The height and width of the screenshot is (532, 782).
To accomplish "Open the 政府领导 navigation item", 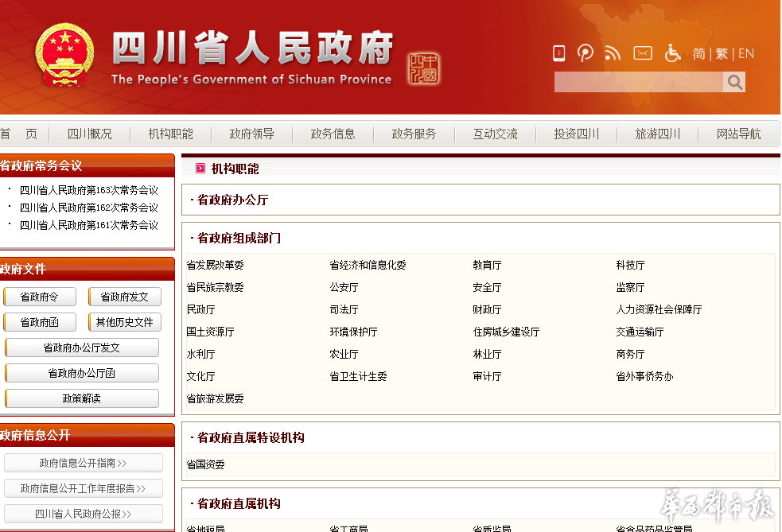I will click(x=252, y=134).
